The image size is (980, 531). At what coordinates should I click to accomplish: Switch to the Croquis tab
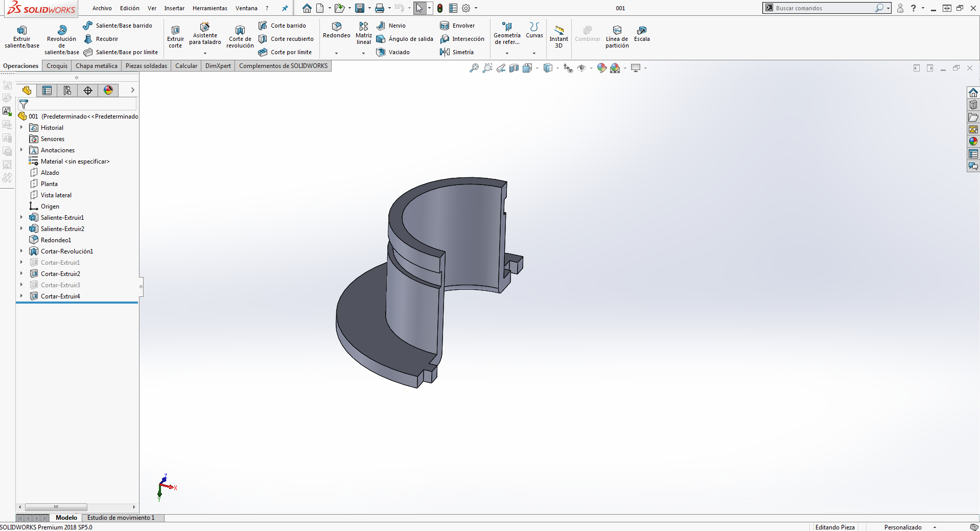pyautogui.click(x=57, y=66)
